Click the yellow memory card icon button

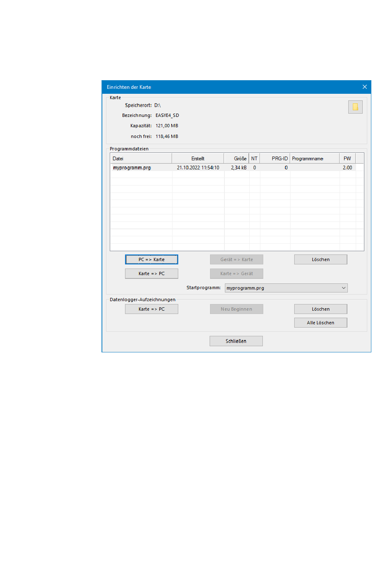click(355, 107)
